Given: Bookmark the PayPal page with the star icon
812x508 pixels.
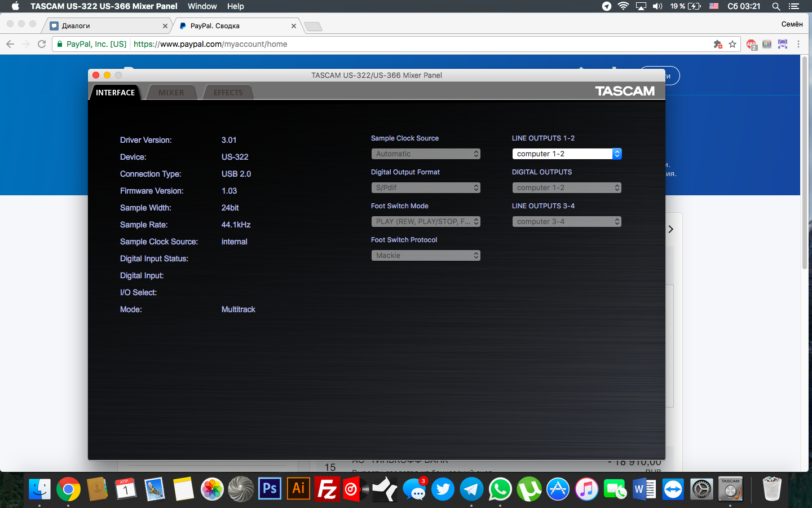Looking at the screenshot, I should pos(732,44).
